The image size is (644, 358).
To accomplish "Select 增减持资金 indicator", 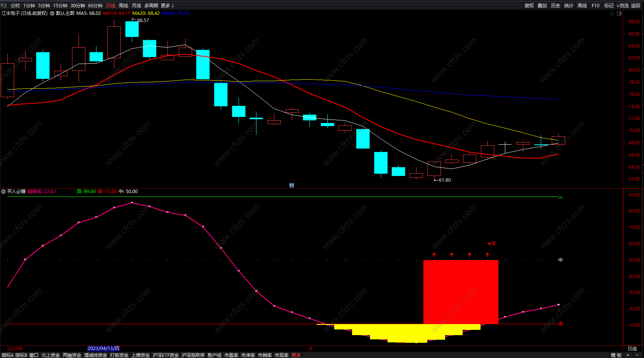I will point(96,355).
